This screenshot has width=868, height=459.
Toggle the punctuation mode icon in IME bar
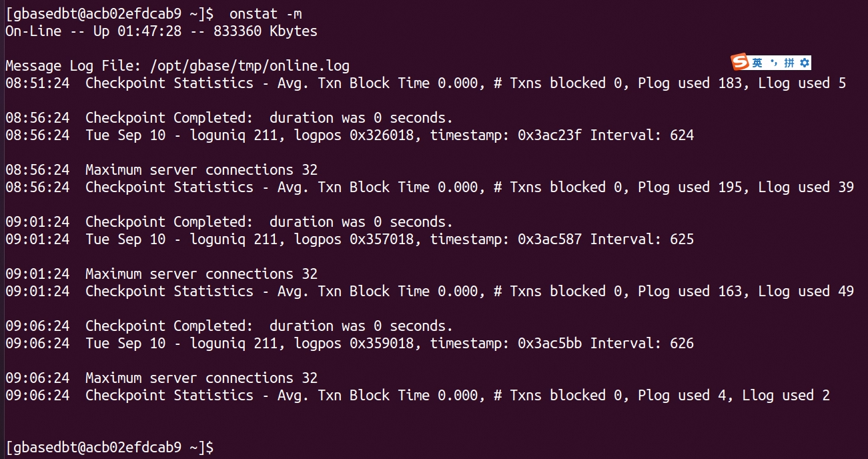click(x=774, y=63)
